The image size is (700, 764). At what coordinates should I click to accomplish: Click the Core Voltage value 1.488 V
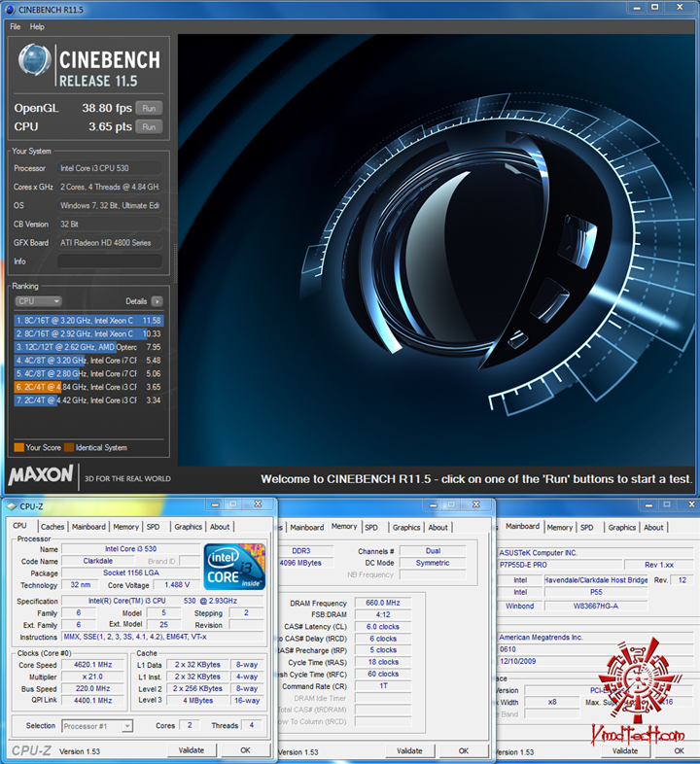point(177,585)
